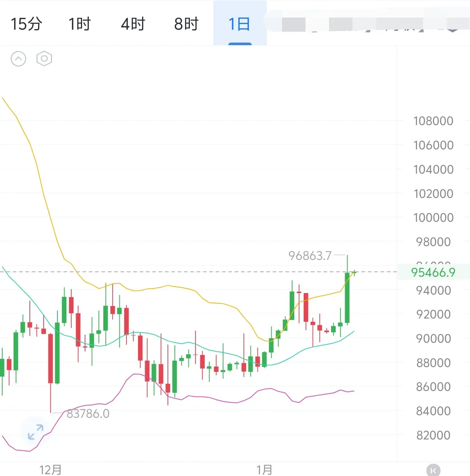The height and width of the screenshot is (476, 470).
Task: Switch to the 1时 timeframe tab
Action: 79,24
